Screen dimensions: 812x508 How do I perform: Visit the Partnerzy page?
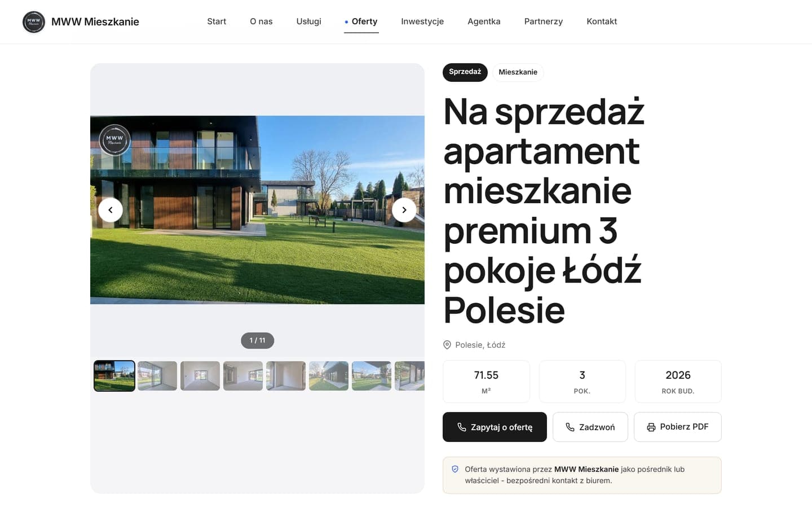[544, 21]
